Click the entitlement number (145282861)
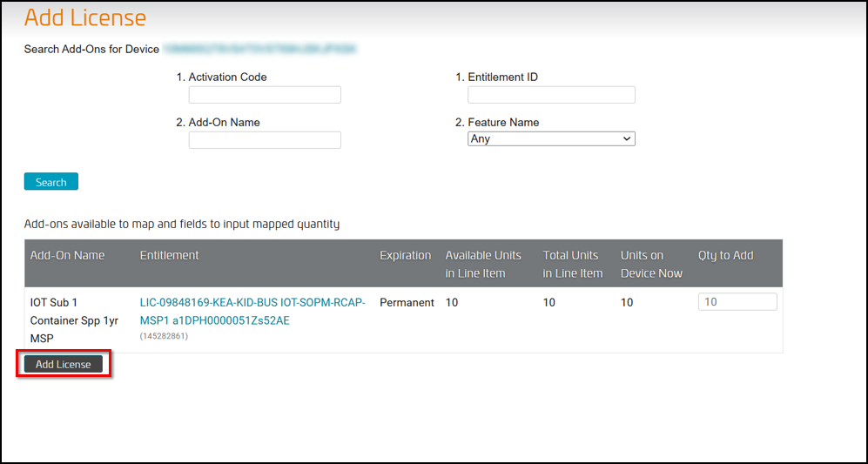868x464 pixels. 164,335
